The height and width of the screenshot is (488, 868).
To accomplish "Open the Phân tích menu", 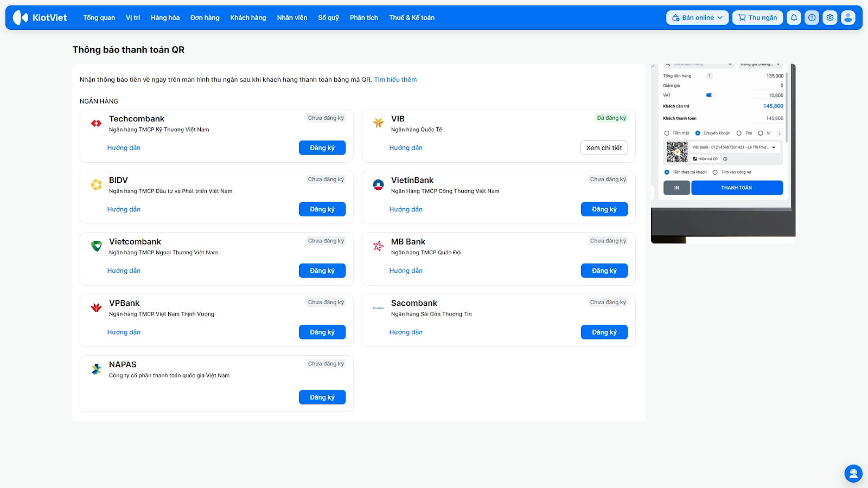I will point(364,18).
